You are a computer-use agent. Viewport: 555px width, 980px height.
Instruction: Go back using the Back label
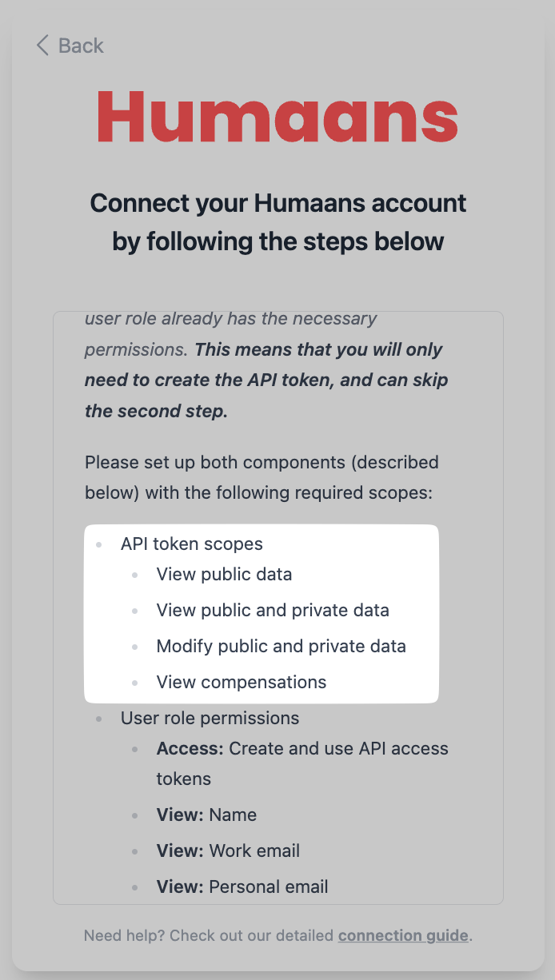(81, 46)
